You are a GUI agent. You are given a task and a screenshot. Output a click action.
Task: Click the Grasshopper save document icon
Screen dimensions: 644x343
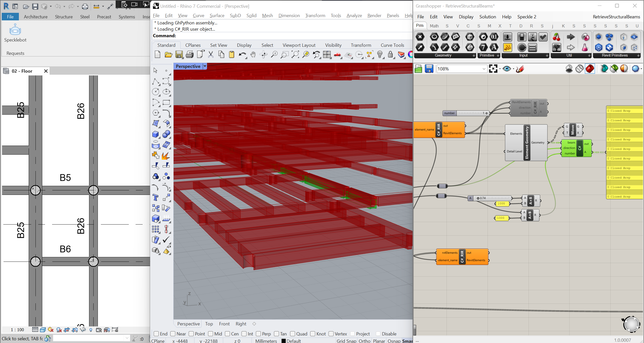429,69
